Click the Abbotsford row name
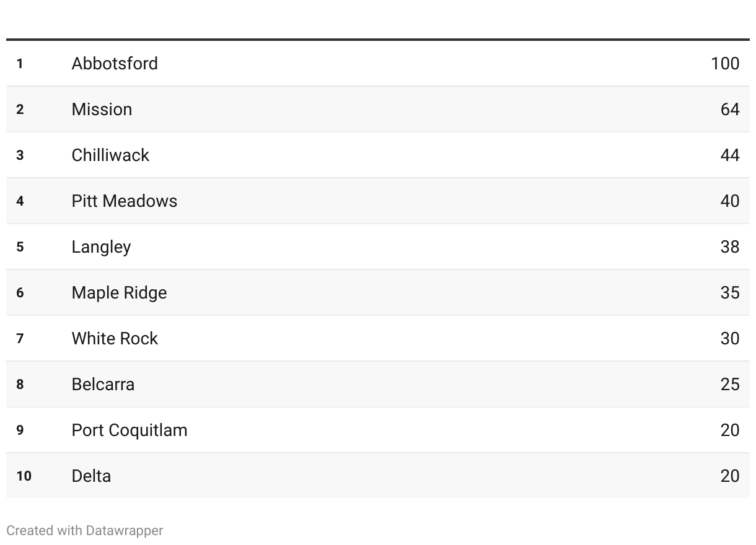Screen dimensions: 756x545 click(x=115, y=63)
